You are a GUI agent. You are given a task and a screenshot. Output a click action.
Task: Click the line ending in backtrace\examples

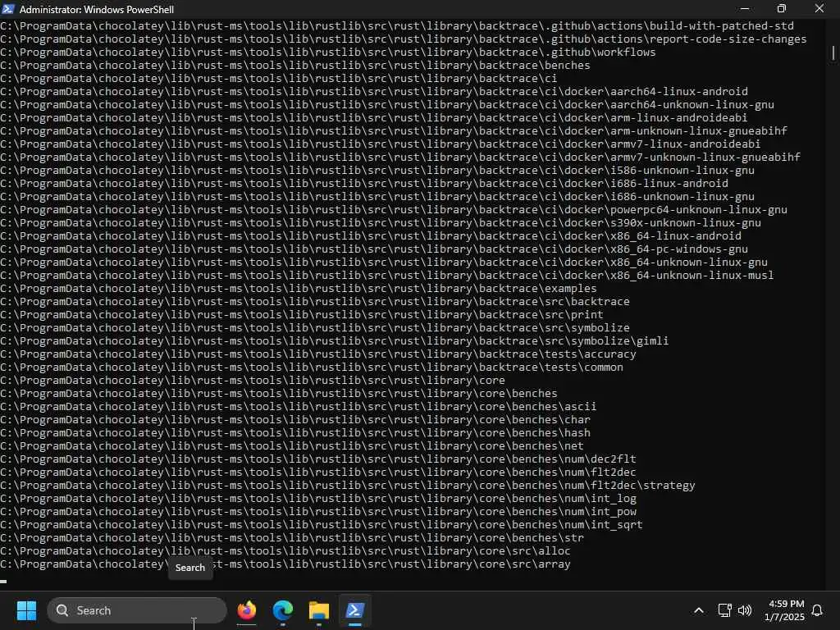(299, 288)
